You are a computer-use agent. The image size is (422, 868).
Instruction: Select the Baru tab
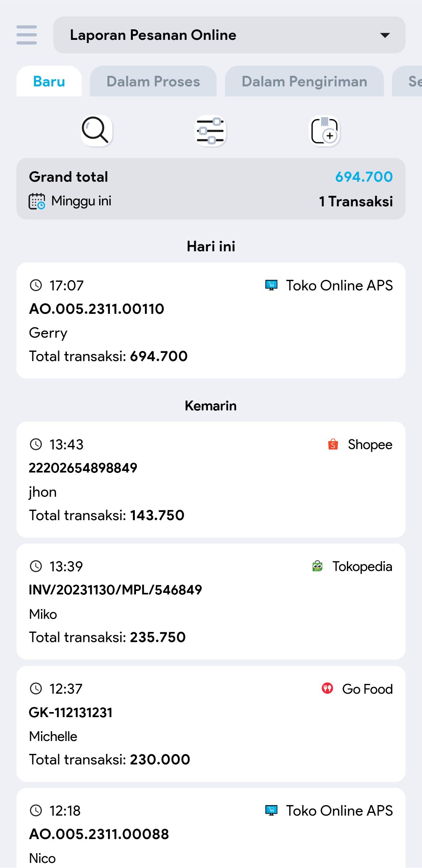pyautogui.click(x=49, y=81)
